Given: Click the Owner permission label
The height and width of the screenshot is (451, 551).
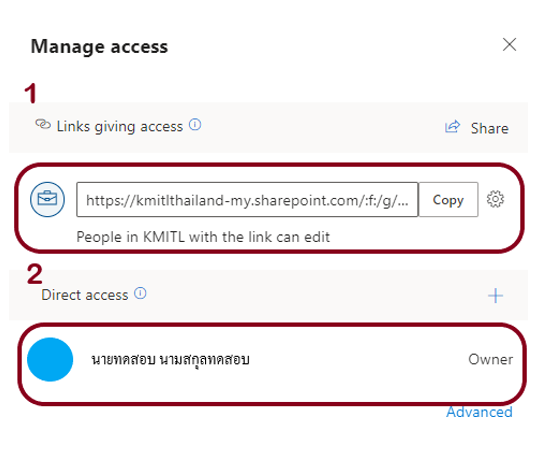Looking at the screenshot, I should pyautogui.click(x=491, y=359).
